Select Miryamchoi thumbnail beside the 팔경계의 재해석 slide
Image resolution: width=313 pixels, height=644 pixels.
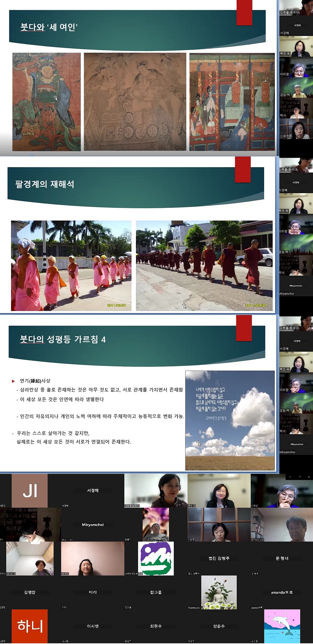click(x=296, y=286)
